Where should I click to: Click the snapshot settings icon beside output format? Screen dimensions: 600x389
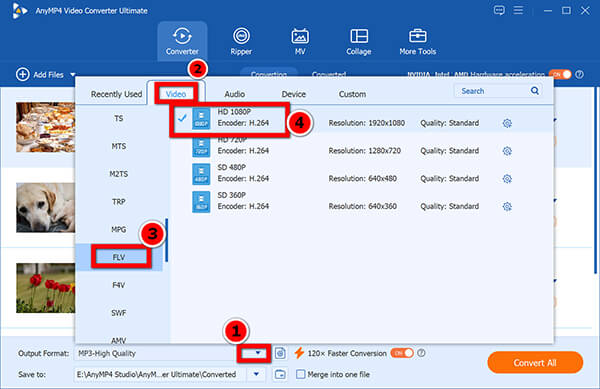280,353
